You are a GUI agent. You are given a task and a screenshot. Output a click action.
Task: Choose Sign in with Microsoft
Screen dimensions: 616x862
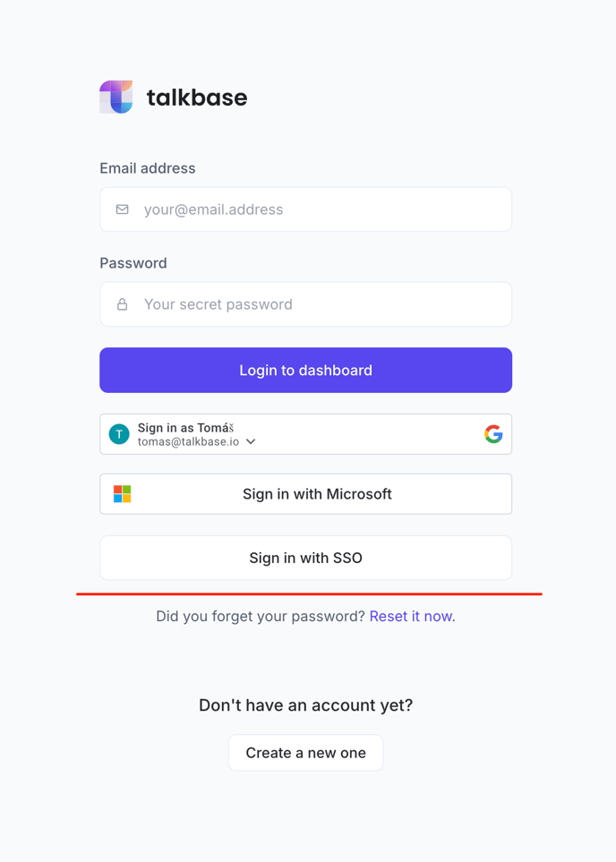click(x=306, y=494)
